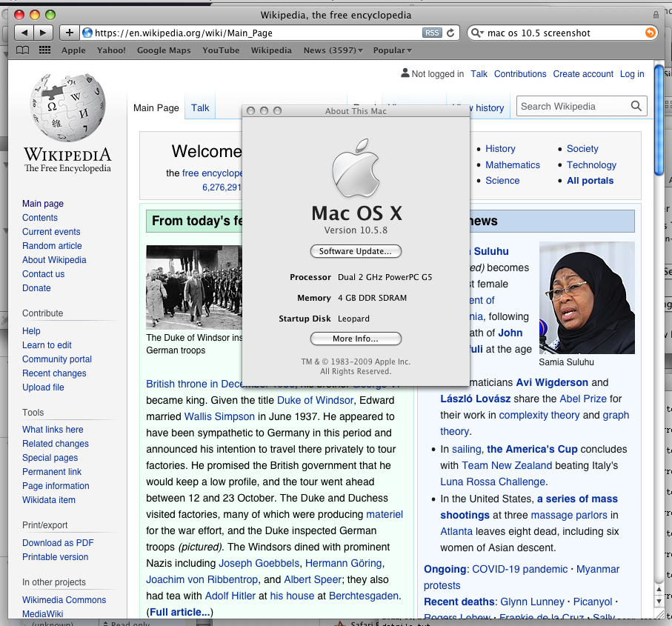Click the Wikipedia globe logo
The height and width of the screenshot is (626, 672).
pyautogui.click(x=67, y=107)
